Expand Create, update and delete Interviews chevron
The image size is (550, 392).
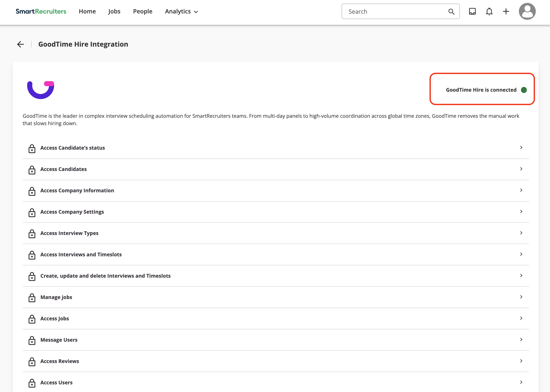[x=521, y=276]
